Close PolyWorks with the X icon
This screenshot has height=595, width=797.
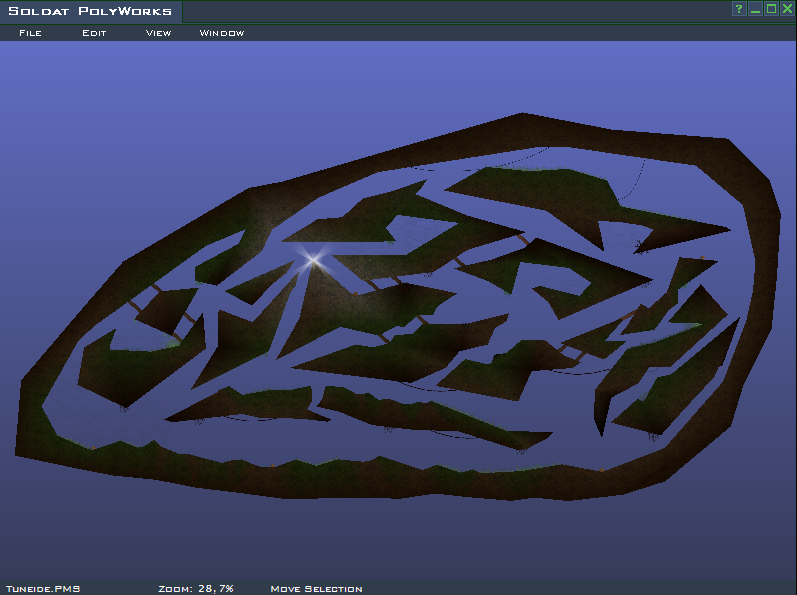coord(787,9)
